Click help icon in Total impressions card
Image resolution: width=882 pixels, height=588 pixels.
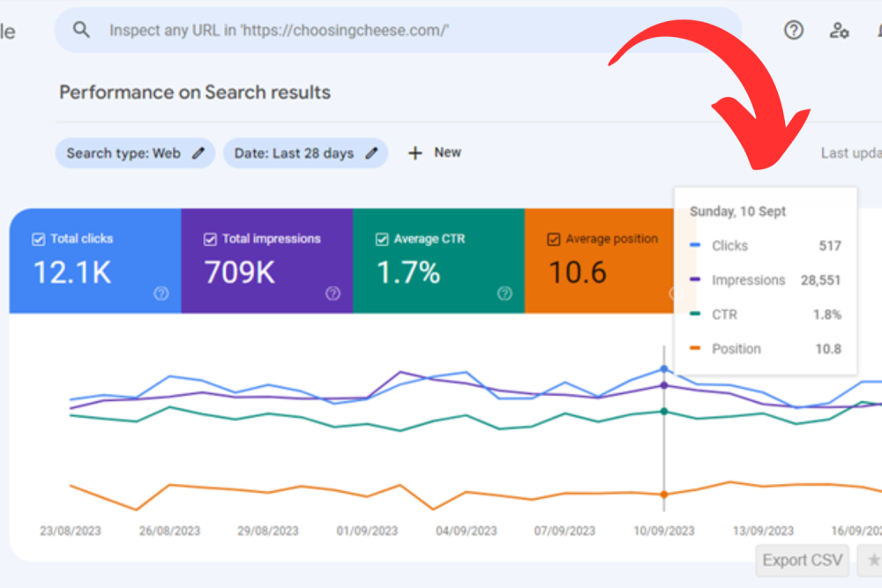click(333, 294)
